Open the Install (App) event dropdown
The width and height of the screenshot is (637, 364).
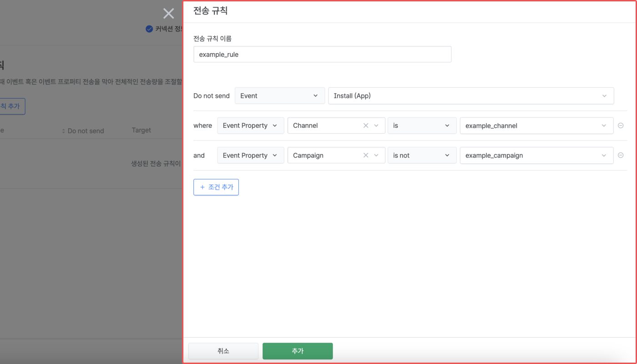(471, 96)
